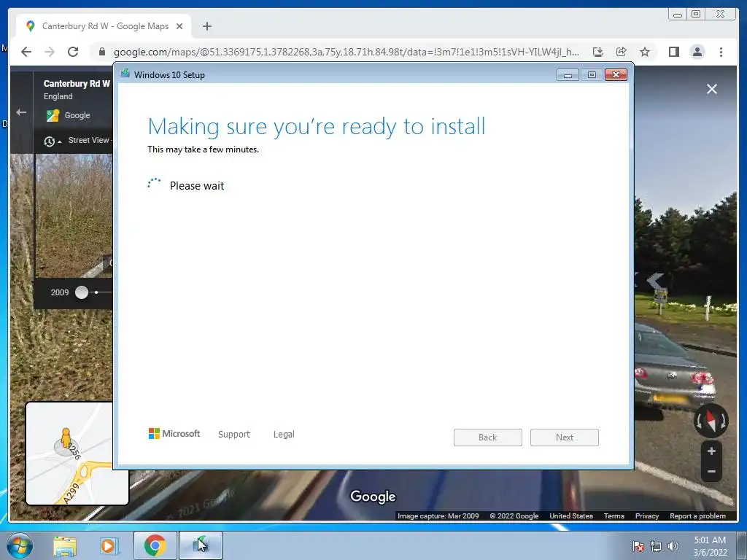Minimize the Windows 10 Setup window
747x560 pixels.
click(x=568, y=75)
